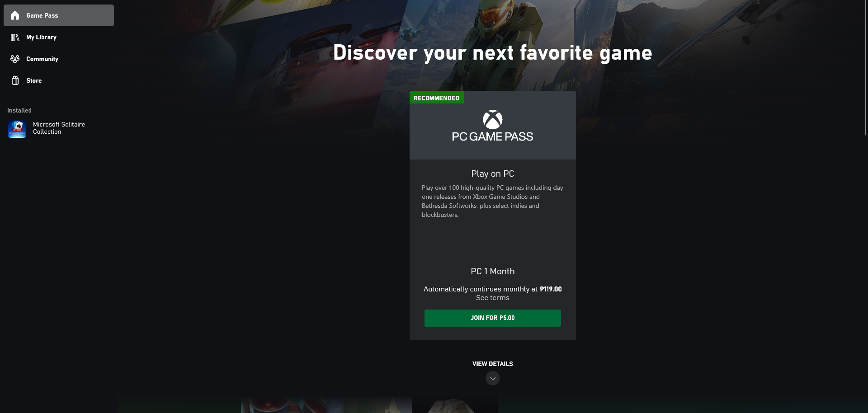Click the Microsoft Solitaire Collection game icon
The width and height of the screenshot is (868, 413).
[17, 129]
